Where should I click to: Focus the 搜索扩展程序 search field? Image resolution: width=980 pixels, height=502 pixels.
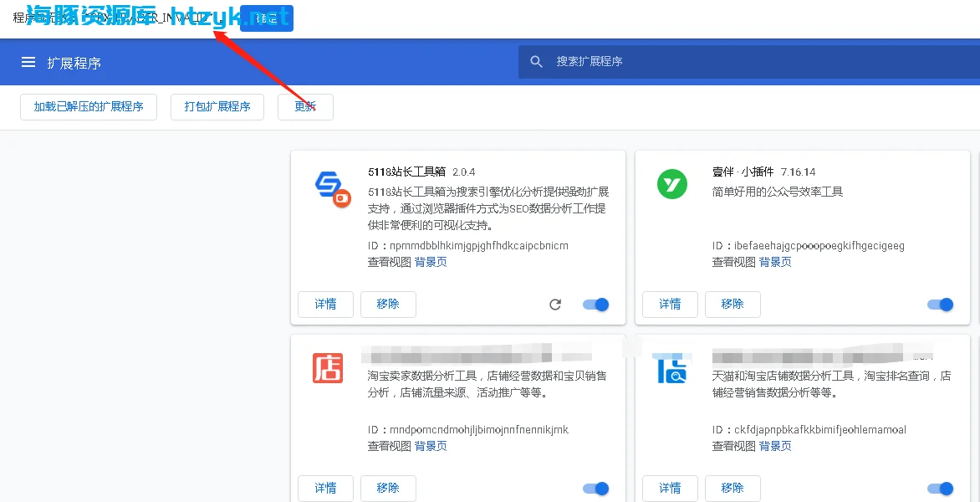click(x=748, y=61)
